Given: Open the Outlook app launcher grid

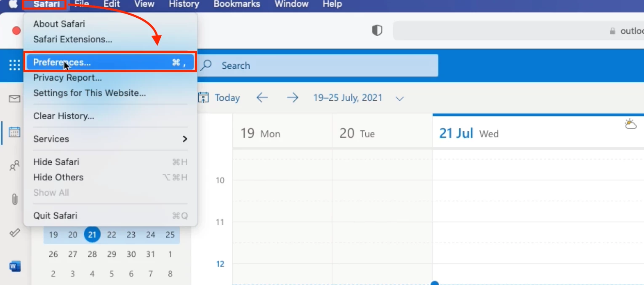Looking at the screenshot, I should point(14,65).
